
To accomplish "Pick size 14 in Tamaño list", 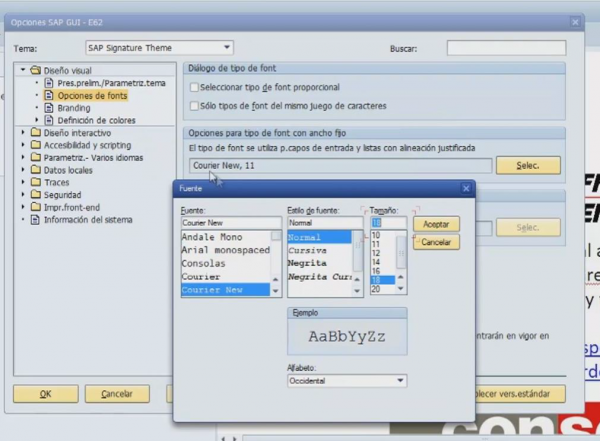I will [x=383, y=262].
